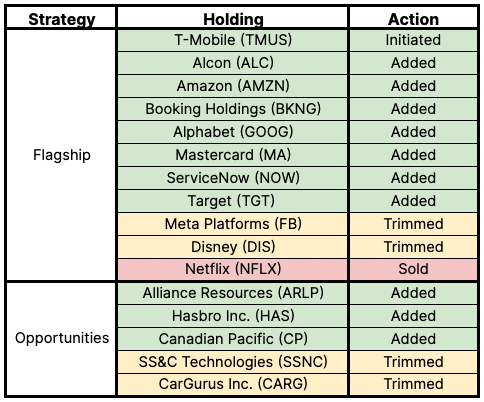Select the T-Mobile (TMUS) cell
The image size is (484, 402).
point(233,40)
